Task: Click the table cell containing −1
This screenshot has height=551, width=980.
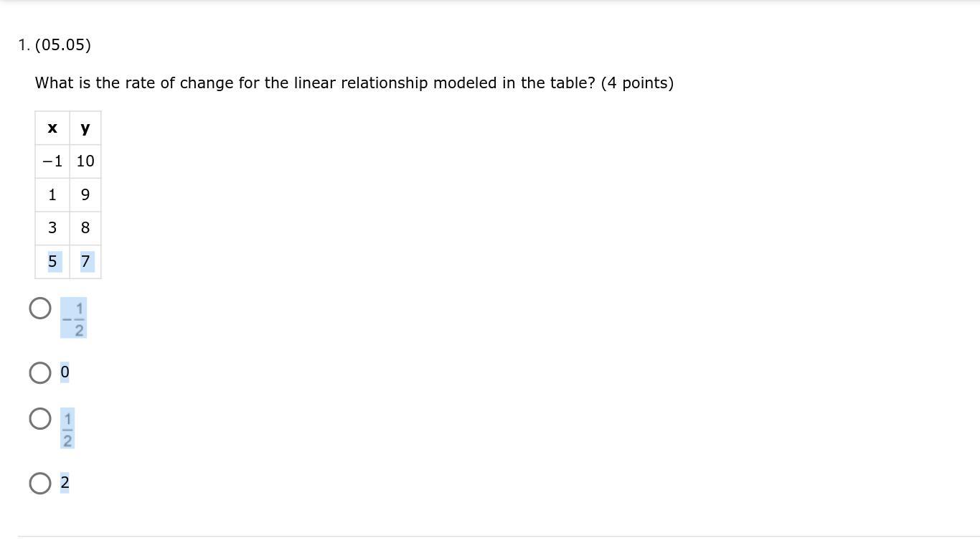Action: click(52, 161)
